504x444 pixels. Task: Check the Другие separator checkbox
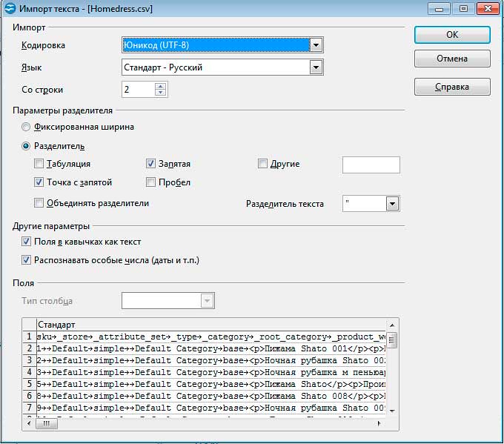click(x=262, y=164)
